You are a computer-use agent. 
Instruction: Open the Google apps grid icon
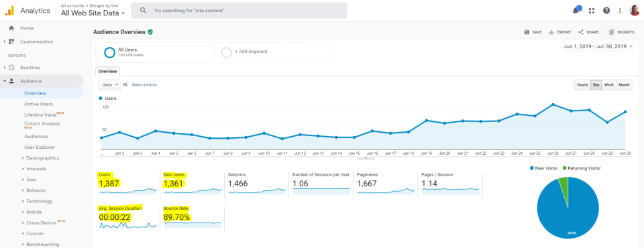pyautogui.click(x=592, y=11)
